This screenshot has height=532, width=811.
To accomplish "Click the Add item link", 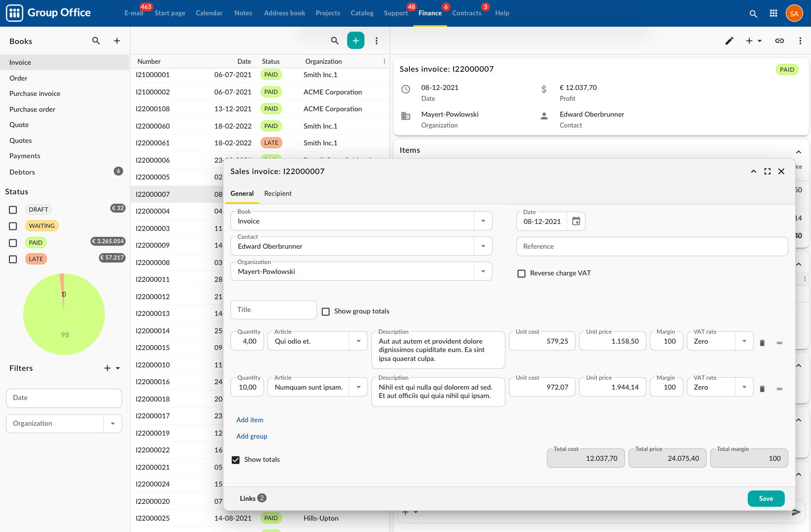I will pos(250,420).
